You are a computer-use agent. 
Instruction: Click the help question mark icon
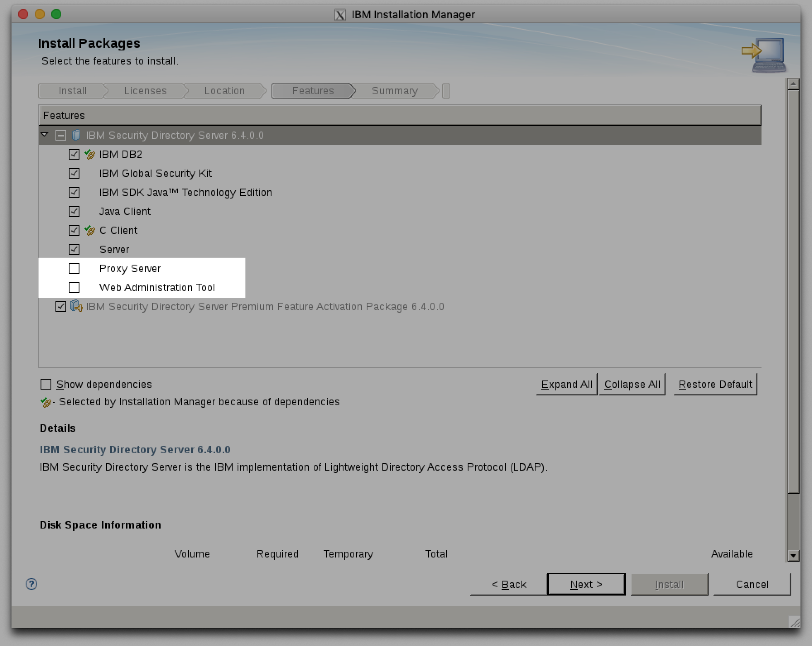(x=30, y=584)
